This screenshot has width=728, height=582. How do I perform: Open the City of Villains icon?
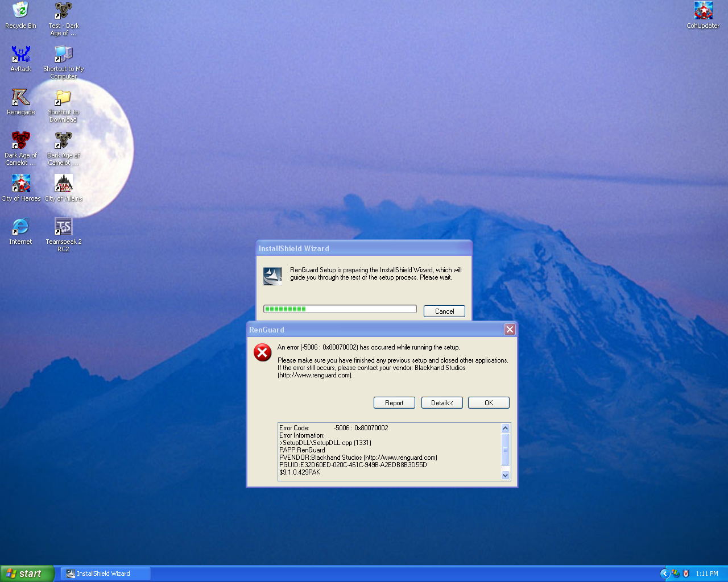[64, 184]
